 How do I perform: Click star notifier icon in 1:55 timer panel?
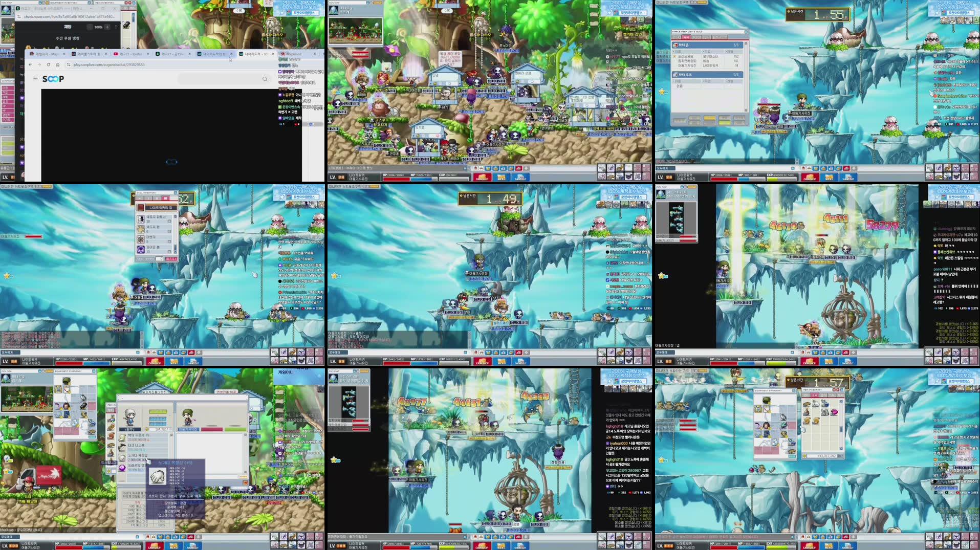coord(663,92)
